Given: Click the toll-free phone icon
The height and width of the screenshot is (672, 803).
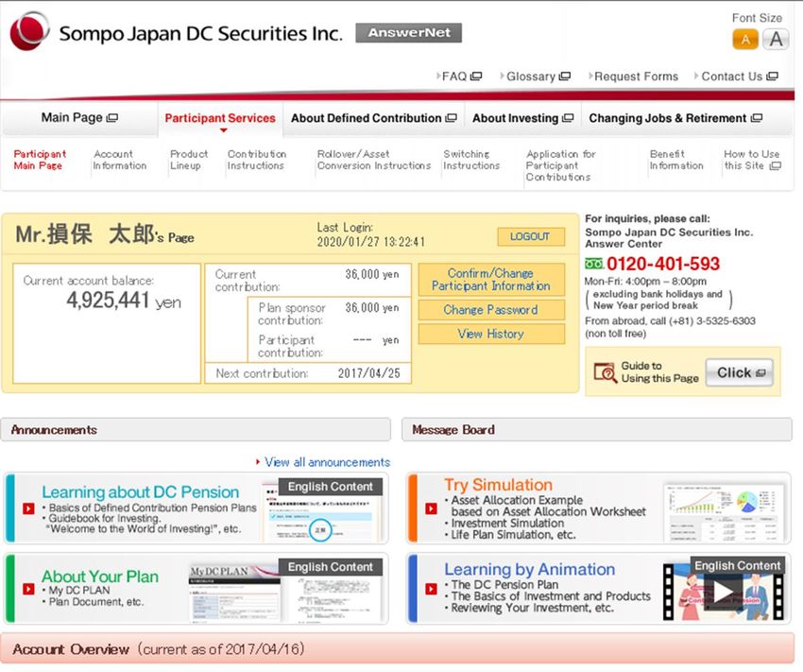Looking at the screenshot, I should [594, 264].
